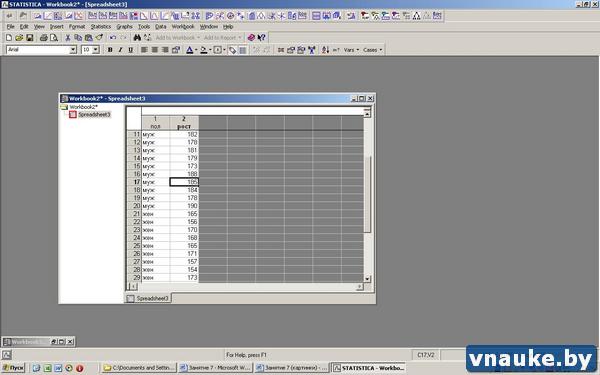Screen dimensions: 600x375
Task: Click the "жен" cell in row 23
Action: click(x=155, y=230)
